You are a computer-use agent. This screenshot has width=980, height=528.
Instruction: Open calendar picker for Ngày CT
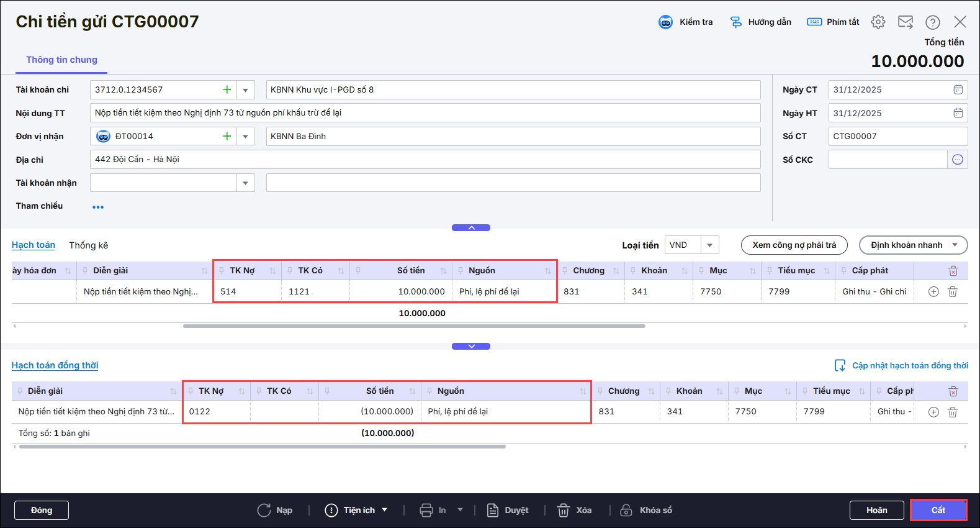(x=958, y=89)
